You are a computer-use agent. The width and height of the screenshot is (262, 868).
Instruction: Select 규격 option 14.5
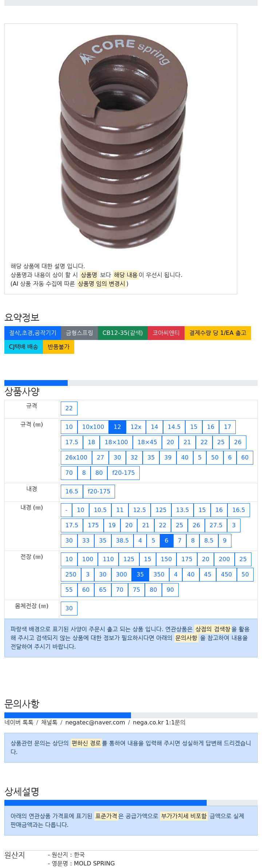click(x=174, y=427)
